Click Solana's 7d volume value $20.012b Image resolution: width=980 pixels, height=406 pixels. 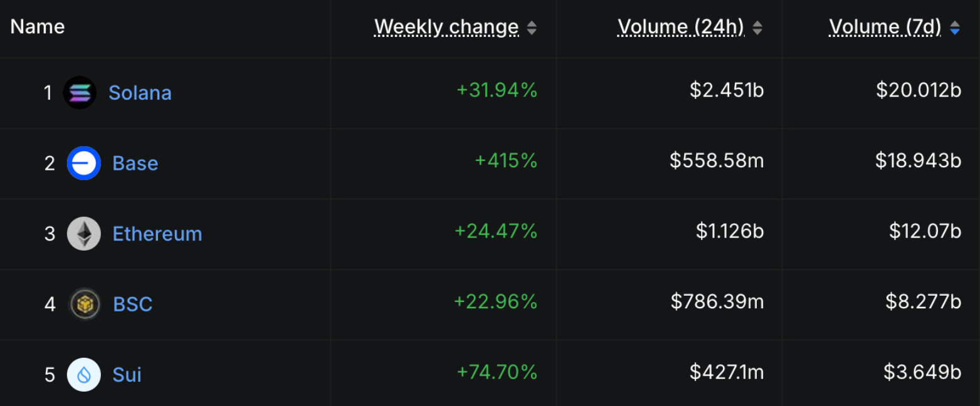(x=919, y=91)
